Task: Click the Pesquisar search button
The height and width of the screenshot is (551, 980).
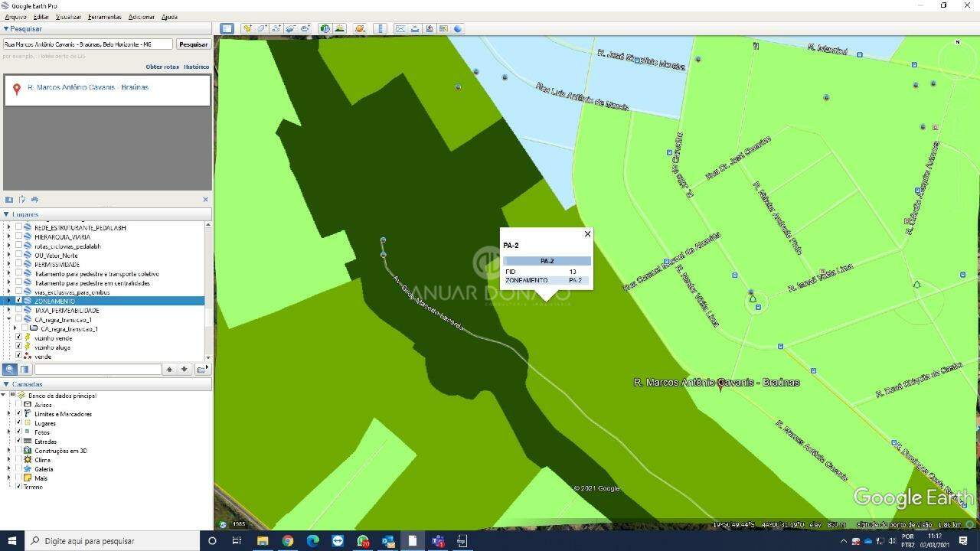Action: (193, 44)
